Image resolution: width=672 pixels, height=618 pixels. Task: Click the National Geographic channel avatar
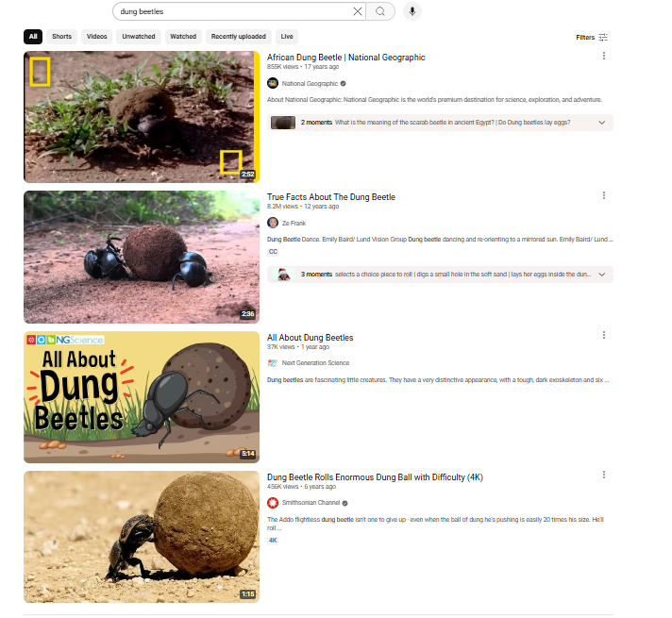click(273, 83)
